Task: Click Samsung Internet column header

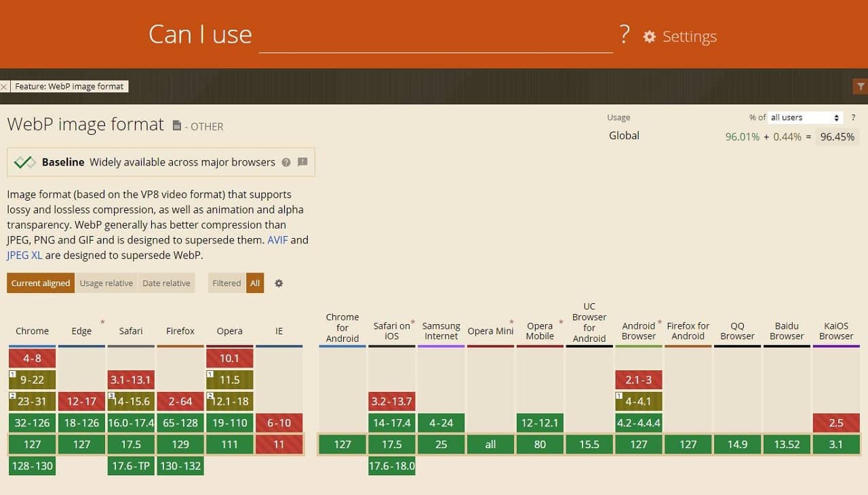Action: [x=441, y=331]
